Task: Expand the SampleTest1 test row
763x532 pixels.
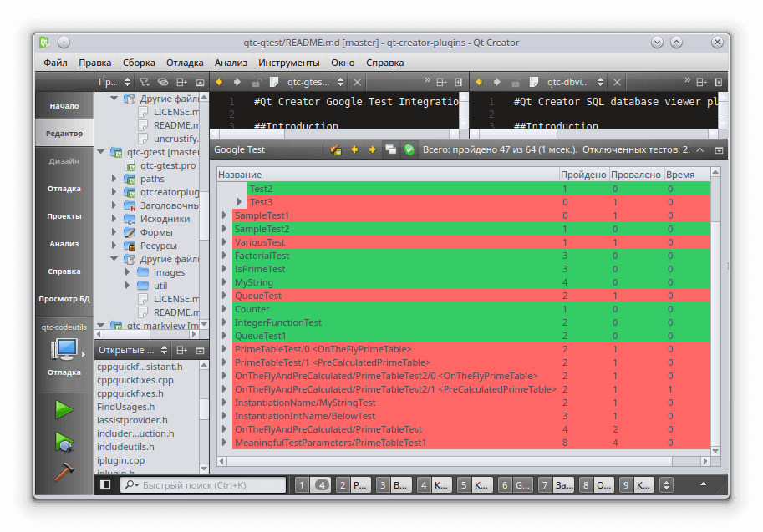Action: [224, 215]
